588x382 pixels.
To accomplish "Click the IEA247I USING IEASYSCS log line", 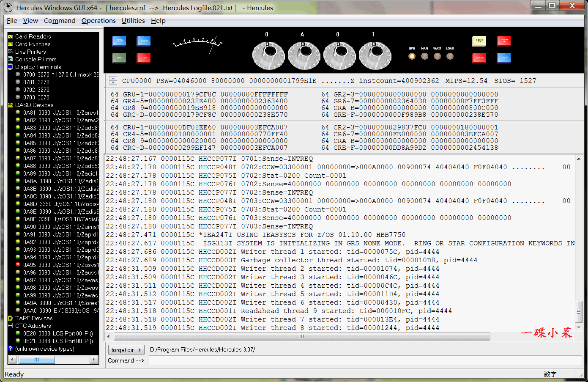I will [256, 235].
